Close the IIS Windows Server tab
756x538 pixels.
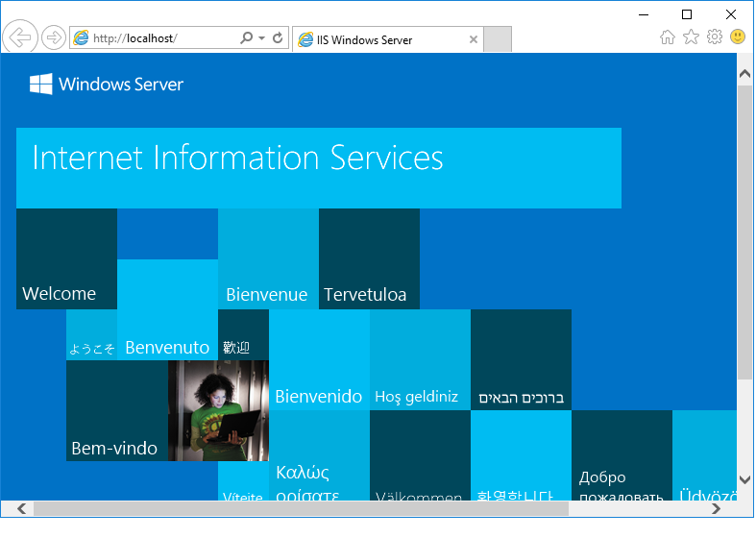[474, 39]
